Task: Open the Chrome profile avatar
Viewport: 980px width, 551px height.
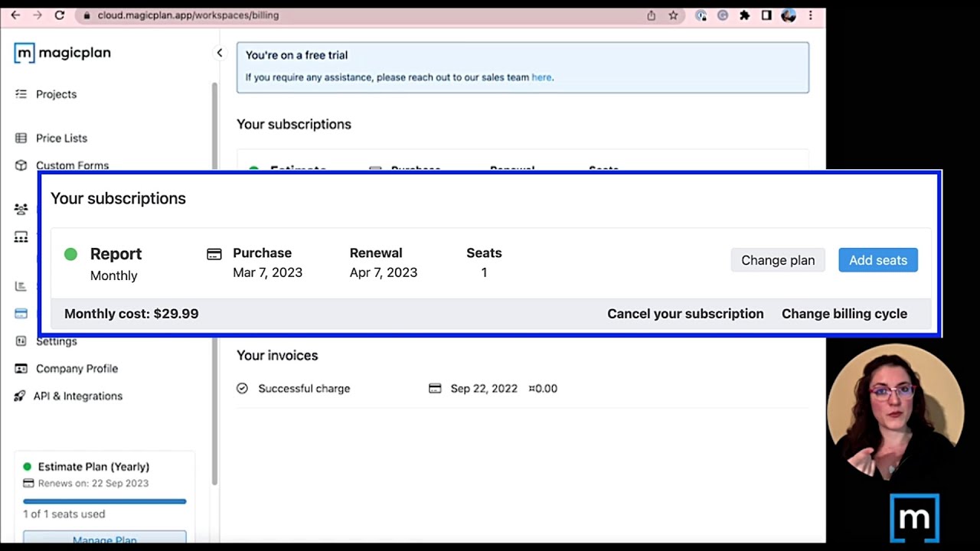Action: 789,15
